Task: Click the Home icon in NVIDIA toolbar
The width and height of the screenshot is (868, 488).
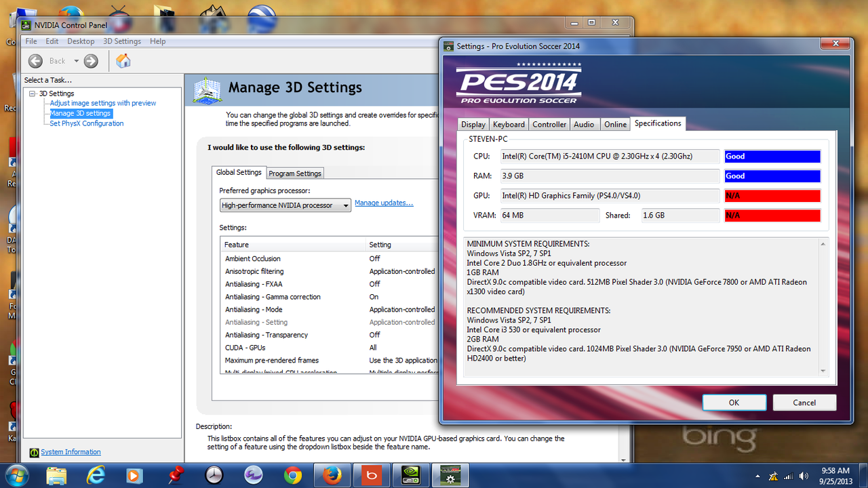Action: click(123, 61)
